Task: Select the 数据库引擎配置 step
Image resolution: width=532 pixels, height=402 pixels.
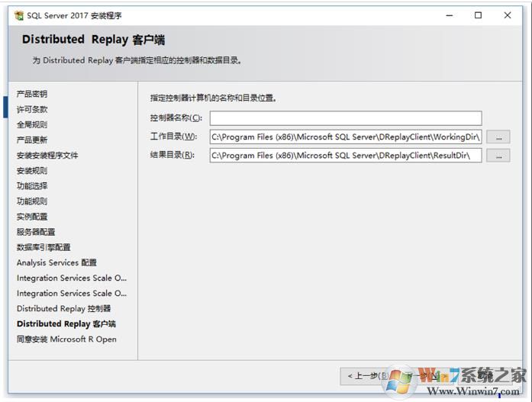Action: pos(44,247)
